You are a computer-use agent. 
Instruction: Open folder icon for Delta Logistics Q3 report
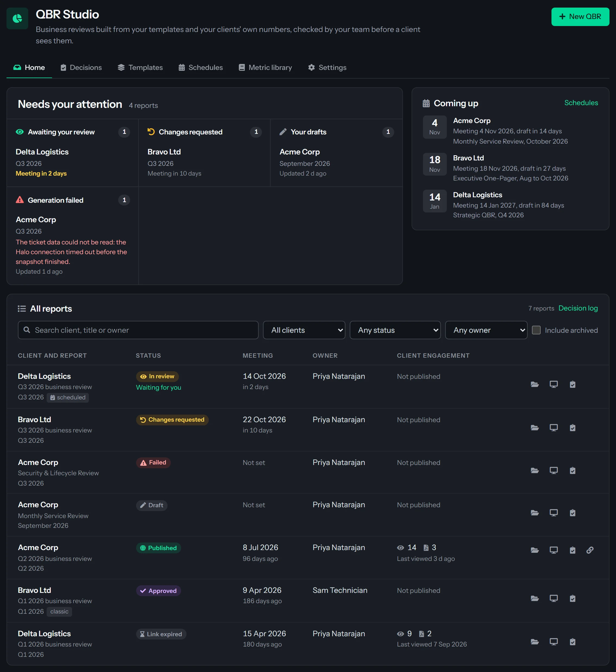point(535,384)
